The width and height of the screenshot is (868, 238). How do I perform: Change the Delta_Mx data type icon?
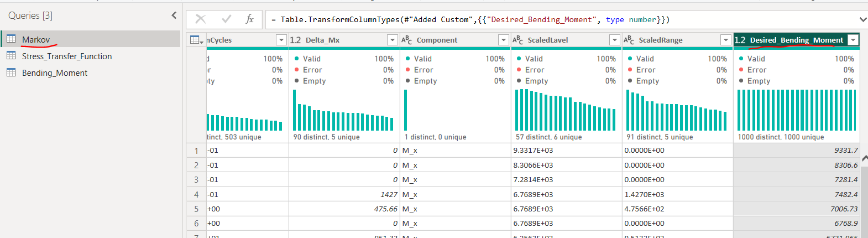296,40
